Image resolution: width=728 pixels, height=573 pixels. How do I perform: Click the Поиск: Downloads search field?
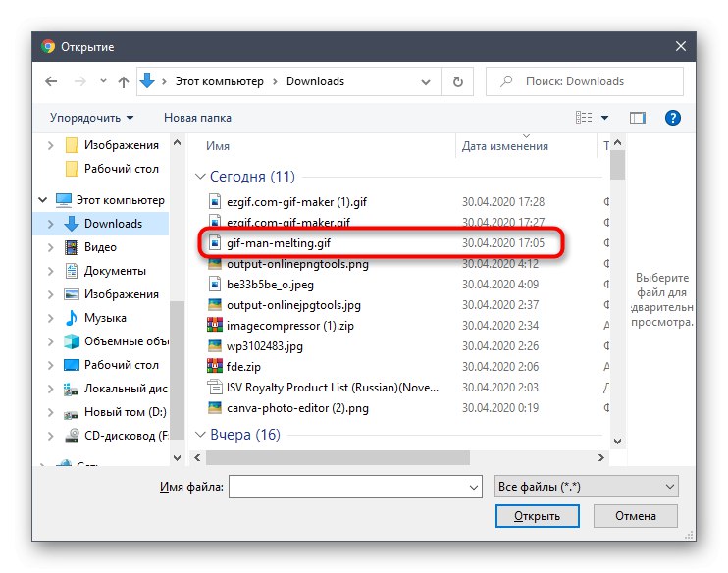[585, 81]
